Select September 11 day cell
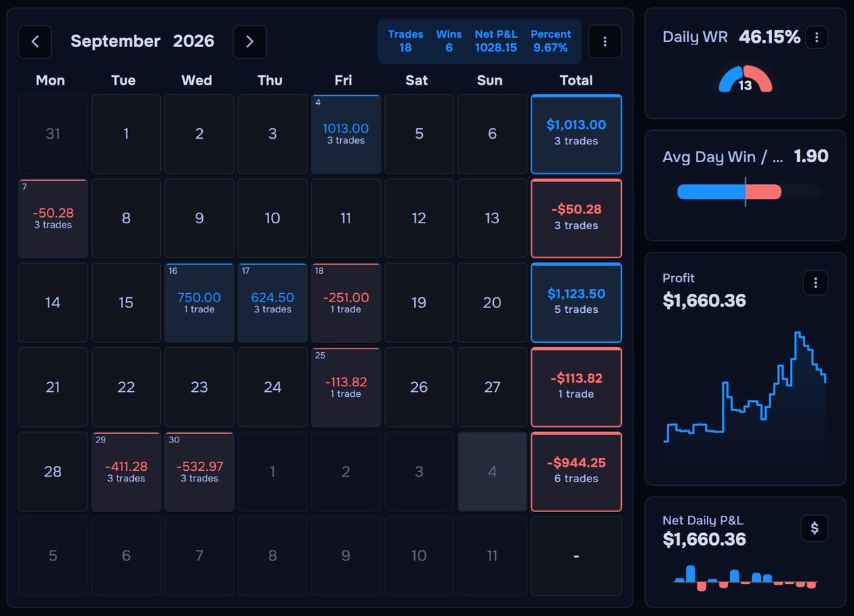This screenshot has height=616, width=854. click(346, 218)
